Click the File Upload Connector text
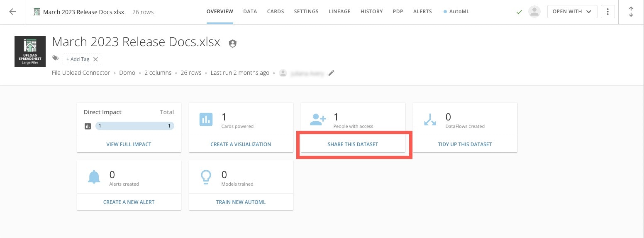Screen dimensions: 644x238 coord(81,73)
